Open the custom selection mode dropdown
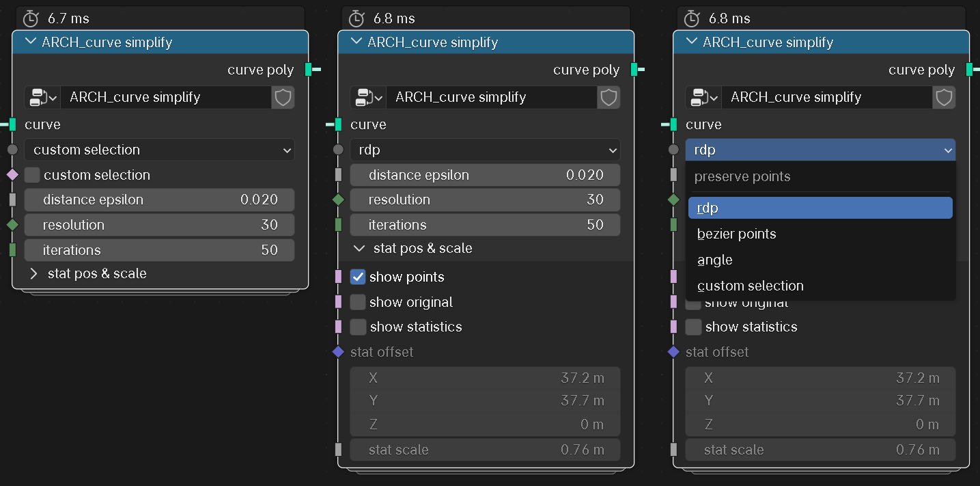 click(159, 150)
